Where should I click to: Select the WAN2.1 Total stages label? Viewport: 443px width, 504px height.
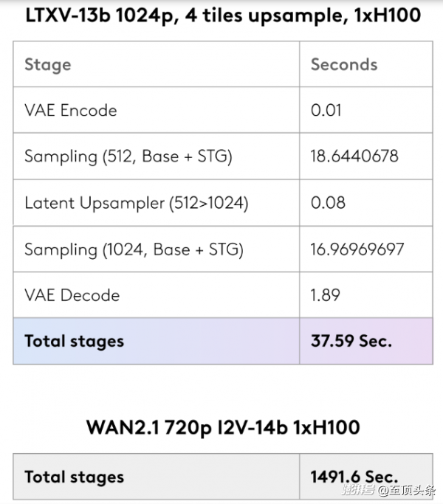[75, 477]
